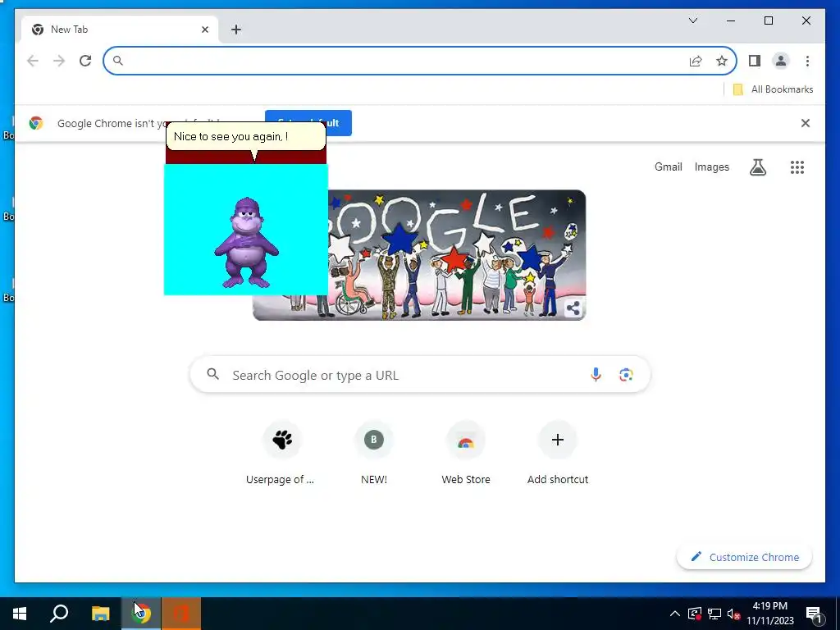Screen dimensions: 840x630
Task: Show hidden system tray icons
Action: (675, 614)
